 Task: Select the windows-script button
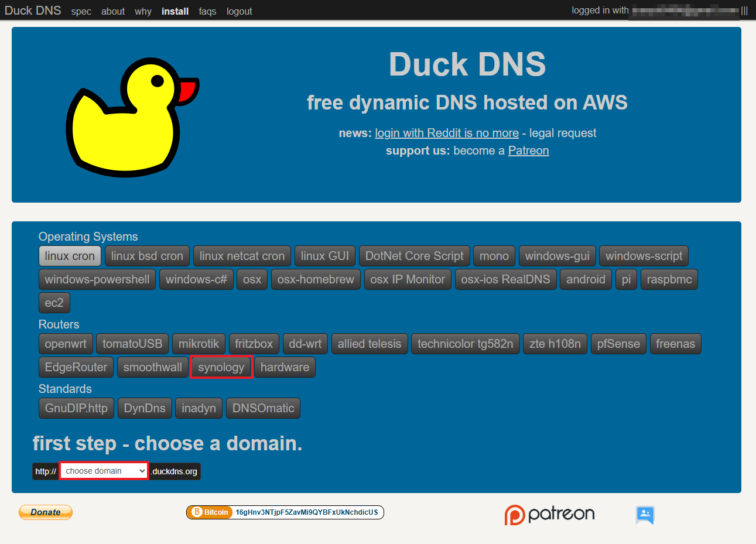pyautogui.click(x=644, y=256)
